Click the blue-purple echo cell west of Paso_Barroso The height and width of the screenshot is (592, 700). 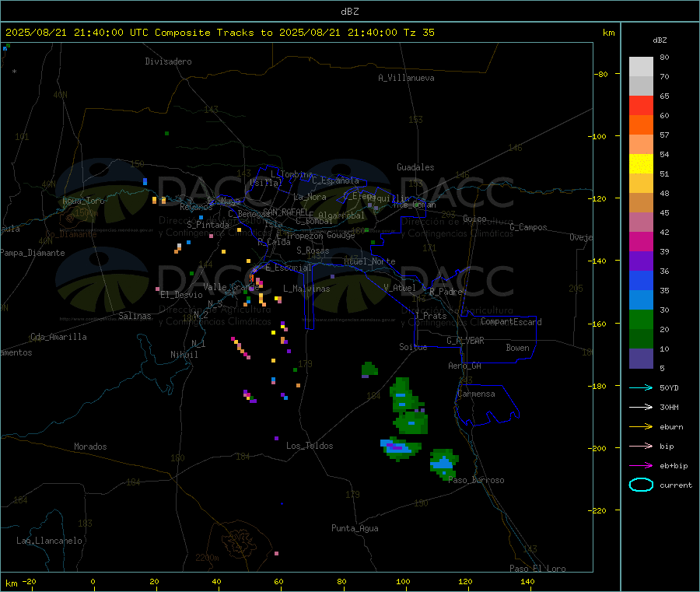click(x=400, y=448)
